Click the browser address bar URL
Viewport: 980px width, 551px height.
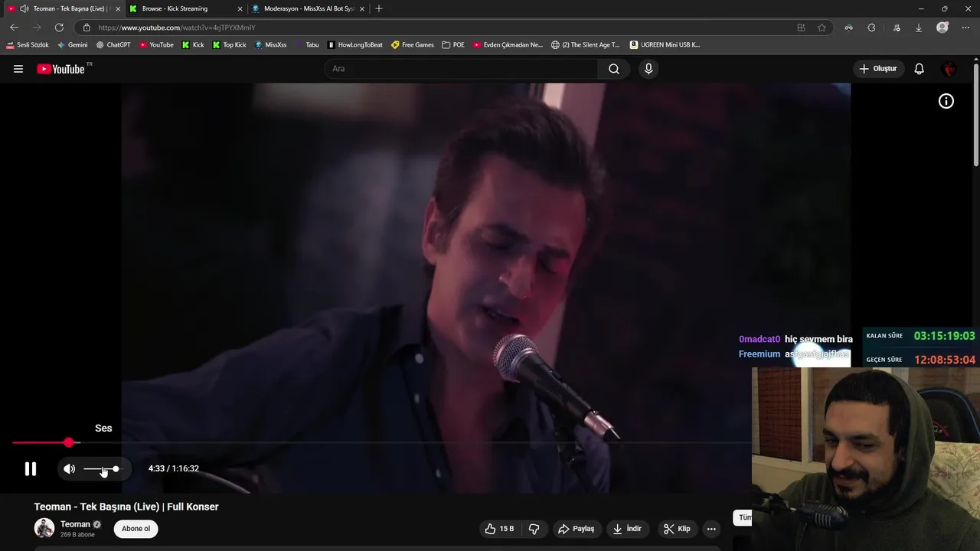point(176,28)
